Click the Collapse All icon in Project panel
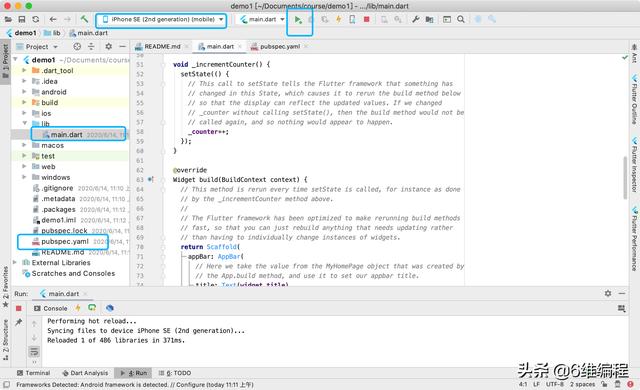Viewport: 640px width, 390px height. click(x=91, y=47)
